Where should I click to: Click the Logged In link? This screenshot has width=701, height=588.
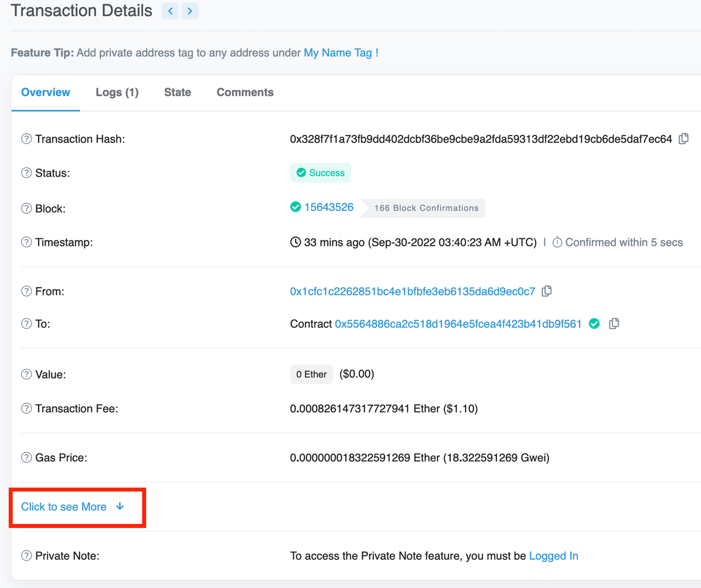point(553,556)
